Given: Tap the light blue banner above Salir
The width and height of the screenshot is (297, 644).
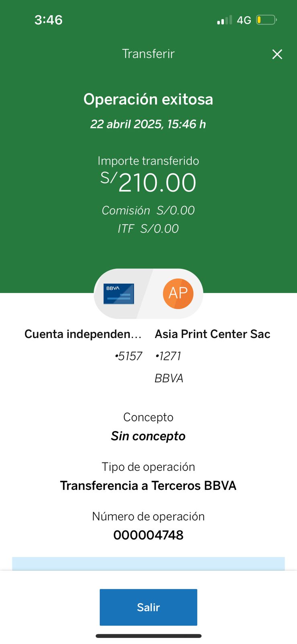Looking at the screenshot, I should [x=148, y=563].
